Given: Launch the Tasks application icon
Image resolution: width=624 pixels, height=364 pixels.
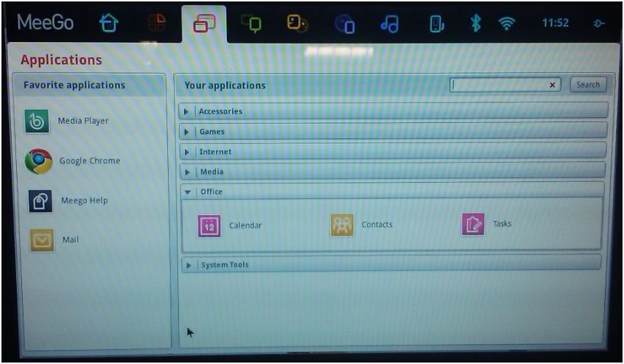Looking at the screenshot, I should (473, 224).
